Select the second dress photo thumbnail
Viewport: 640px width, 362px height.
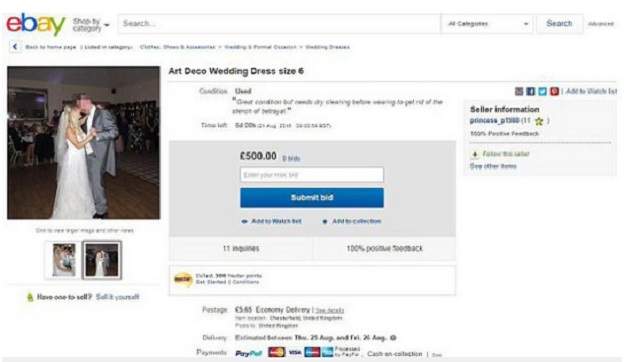[102, 260]
